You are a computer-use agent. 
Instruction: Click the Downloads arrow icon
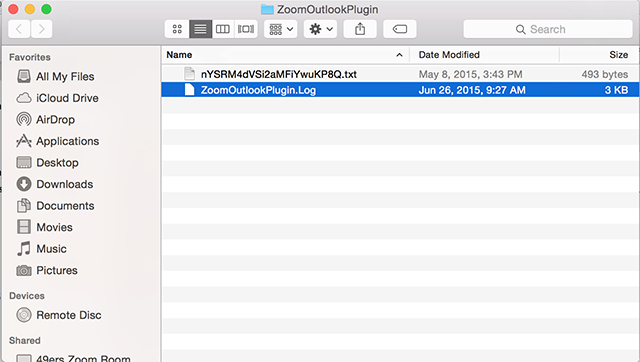tap(24, 184)
